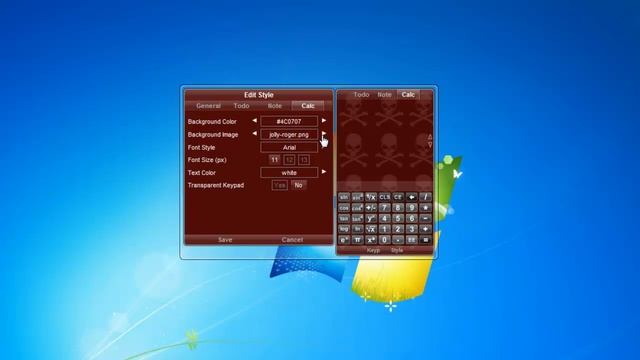Viewport: 640px width, 360px height.
Task: Open the Todo tab in Edit Style
Action: point(241,106)
